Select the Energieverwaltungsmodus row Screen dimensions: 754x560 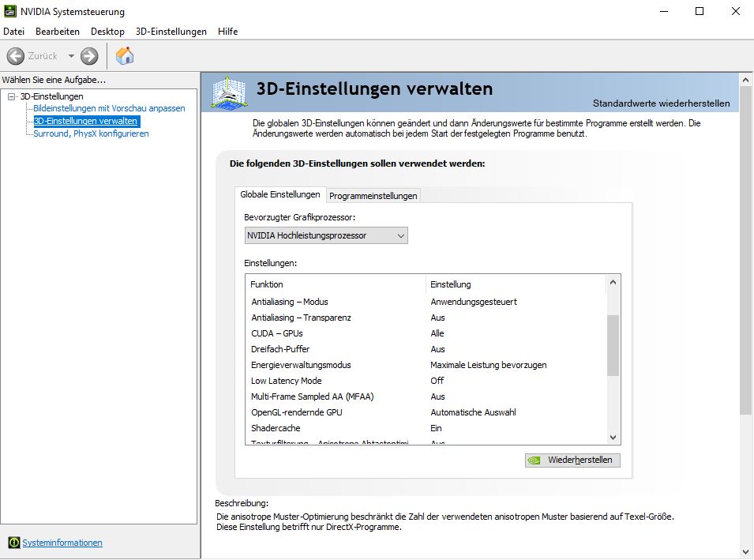426,365
